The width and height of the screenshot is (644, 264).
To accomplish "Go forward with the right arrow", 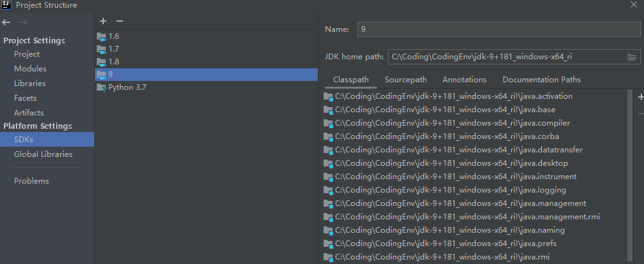I will (x=23, y=22).
